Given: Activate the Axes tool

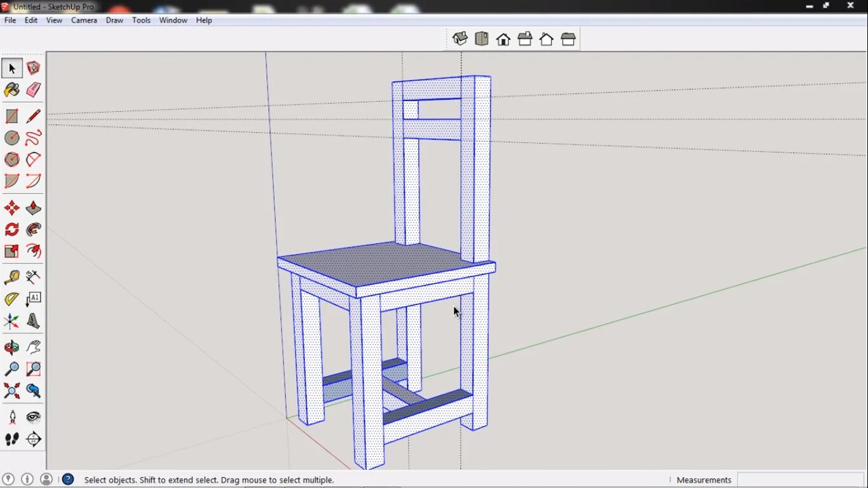Looking at the screenshot, I should tap(12, 321).
